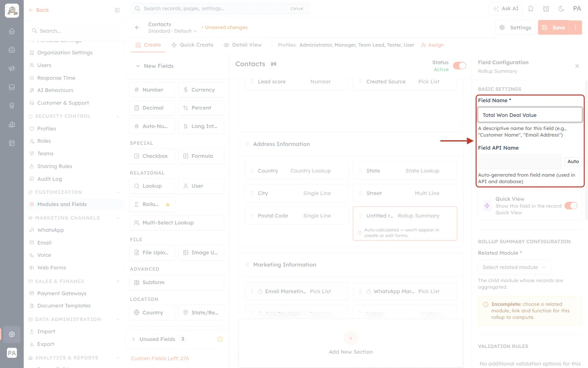Viewport: 588px width, 368px height.
Task: Click the megaphone campaigns icon in rail
Action: pyautogui.click(x=12, y=68)
